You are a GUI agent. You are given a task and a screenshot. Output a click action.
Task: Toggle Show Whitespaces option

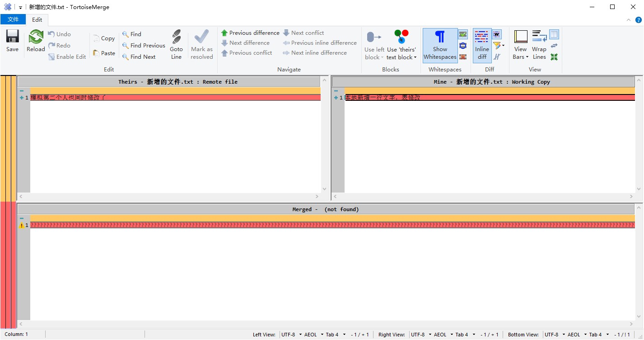click(x=440, y=45)
